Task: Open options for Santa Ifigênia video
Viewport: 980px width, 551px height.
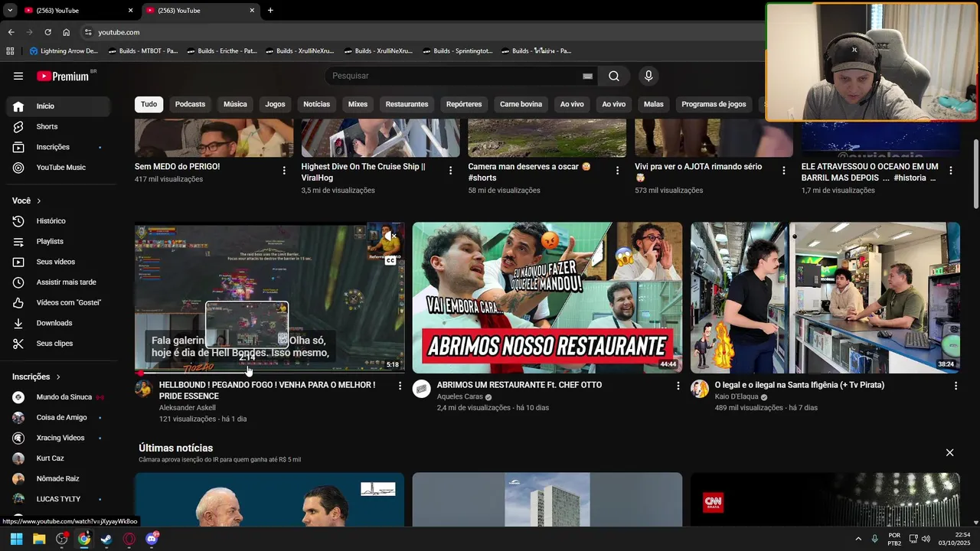Action: 955,386
